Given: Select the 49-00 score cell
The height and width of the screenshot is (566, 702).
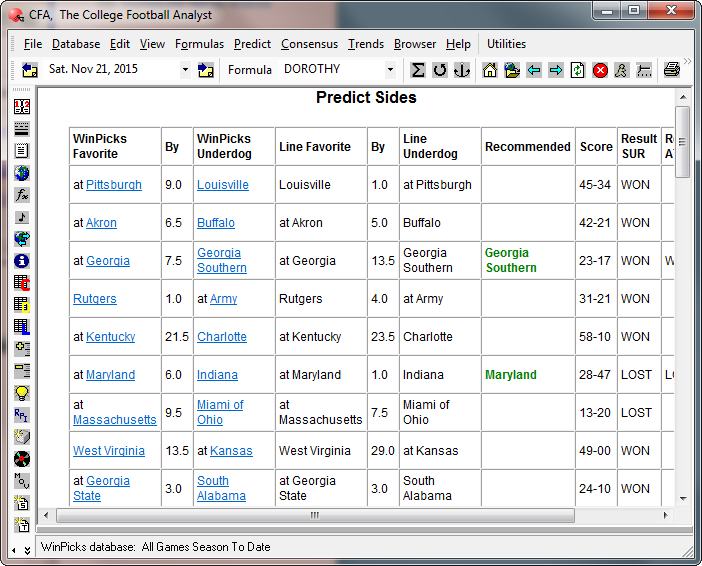Looking at the screenshot, I should coord(595,450).
